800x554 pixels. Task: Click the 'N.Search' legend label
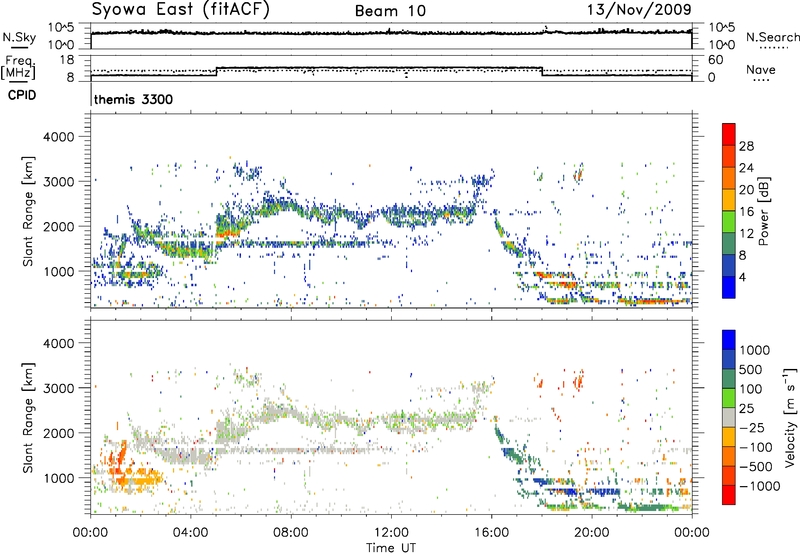773,37
